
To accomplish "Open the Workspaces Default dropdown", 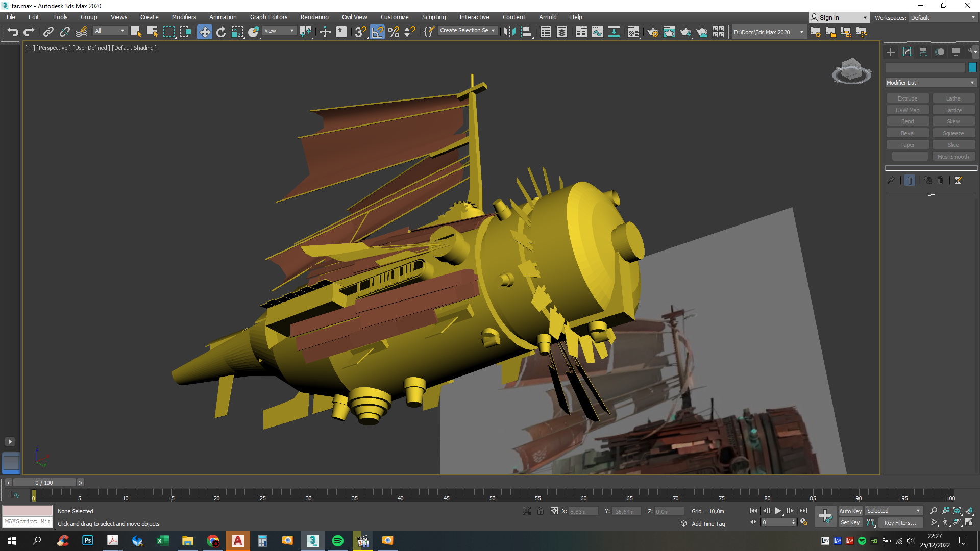I will coord(942,18).
